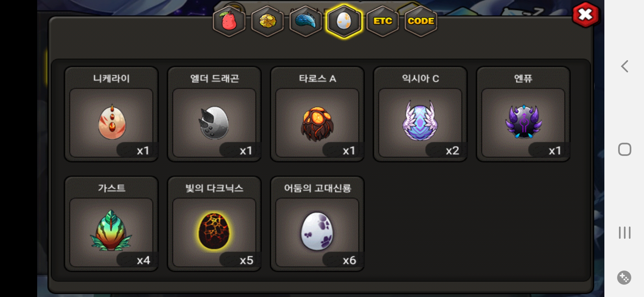Screen dimensions: 644x297
Task: Open the game tools controller icon
Action: [x=624, y=278]
